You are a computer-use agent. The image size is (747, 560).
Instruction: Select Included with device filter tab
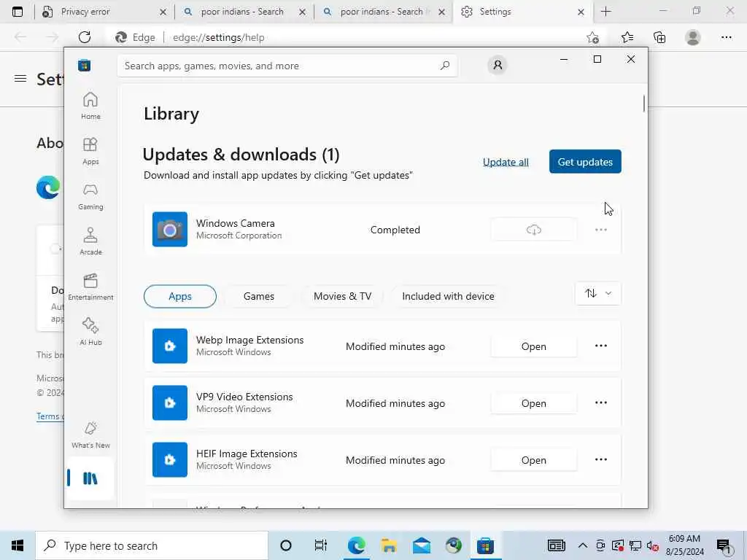(448, 296)
